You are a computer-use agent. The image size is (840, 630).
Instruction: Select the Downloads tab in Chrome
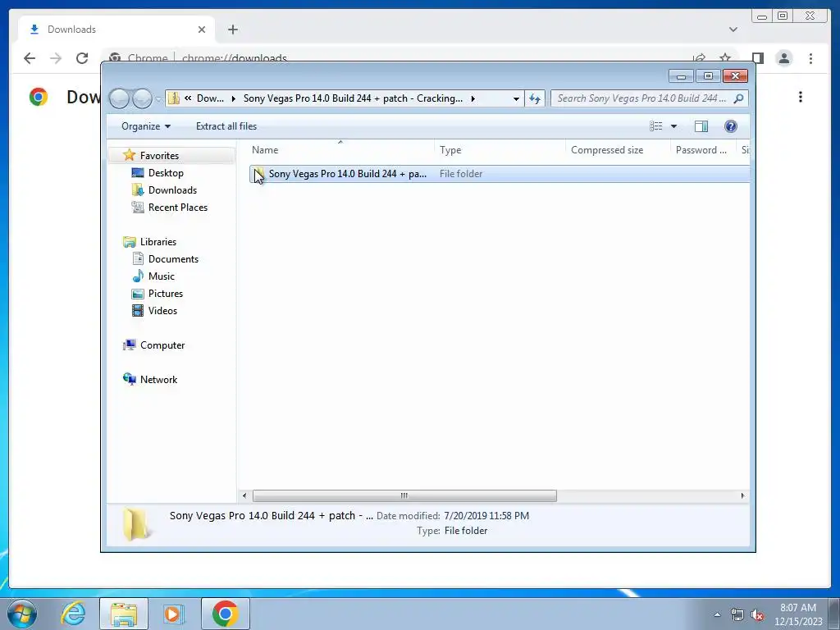coord(116,30)
